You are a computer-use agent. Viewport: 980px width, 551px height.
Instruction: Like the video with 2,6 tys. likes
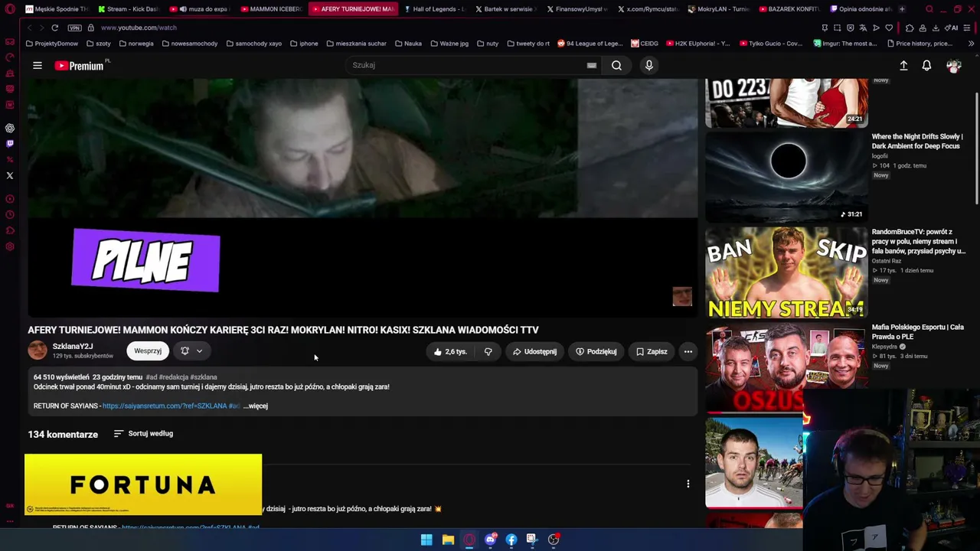pos(450,352)
